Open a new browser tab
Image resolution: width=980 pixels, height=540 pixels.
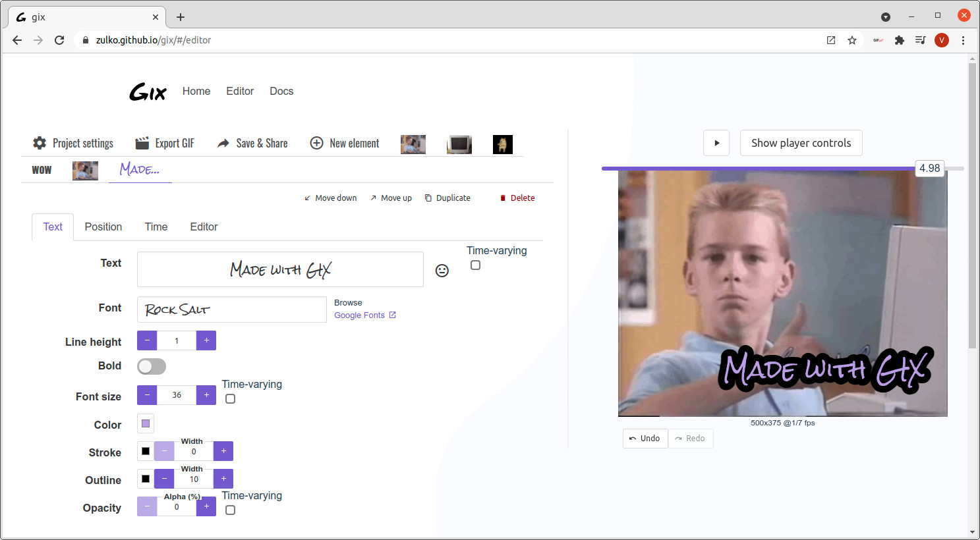(x=181, y=17)
